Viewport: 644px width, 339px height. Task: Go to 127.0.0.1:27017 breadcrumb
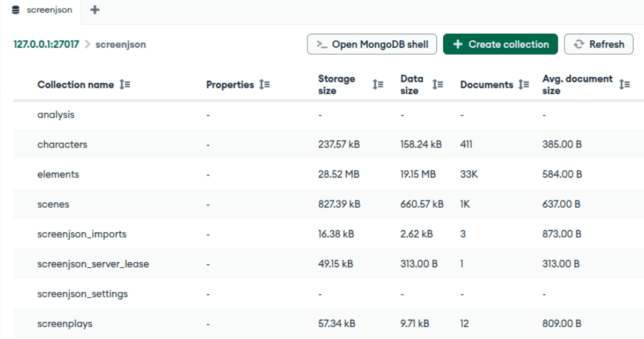click(x=46, y=45)
